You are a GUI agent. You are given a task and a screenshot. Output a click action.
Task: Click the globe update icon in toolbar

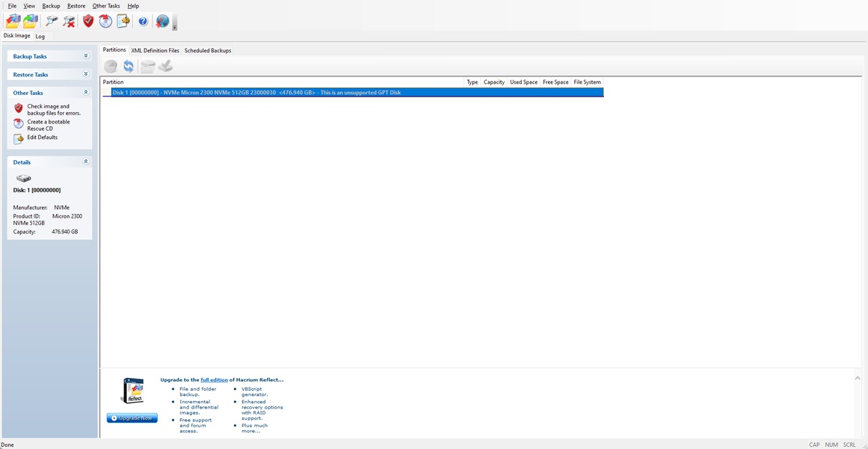pos(162,22)
